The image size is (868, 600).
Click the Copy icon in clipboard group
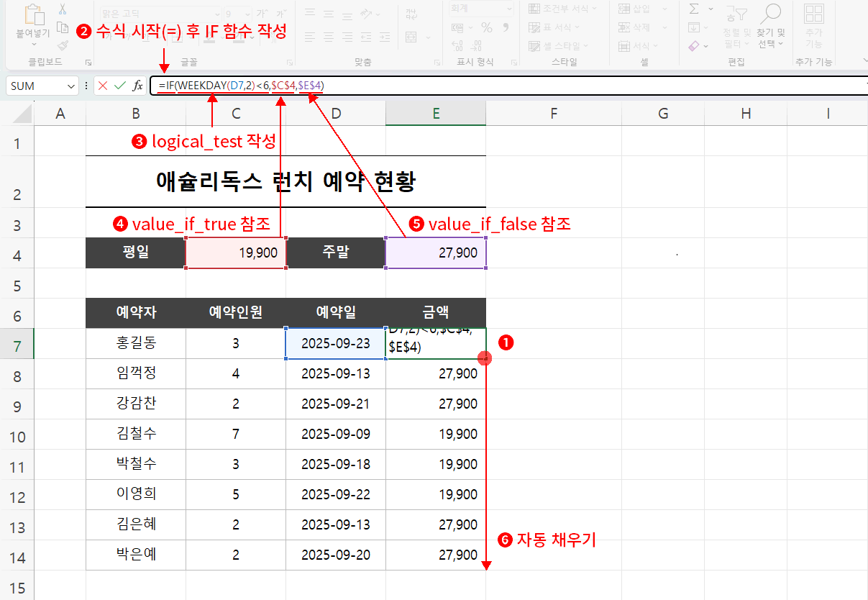point(63,27)
